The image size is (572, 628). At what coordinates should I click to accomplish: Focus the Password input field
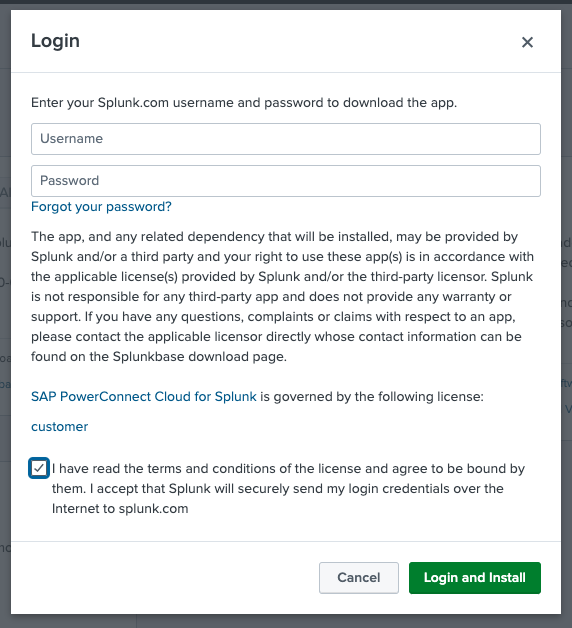point(286,181)
